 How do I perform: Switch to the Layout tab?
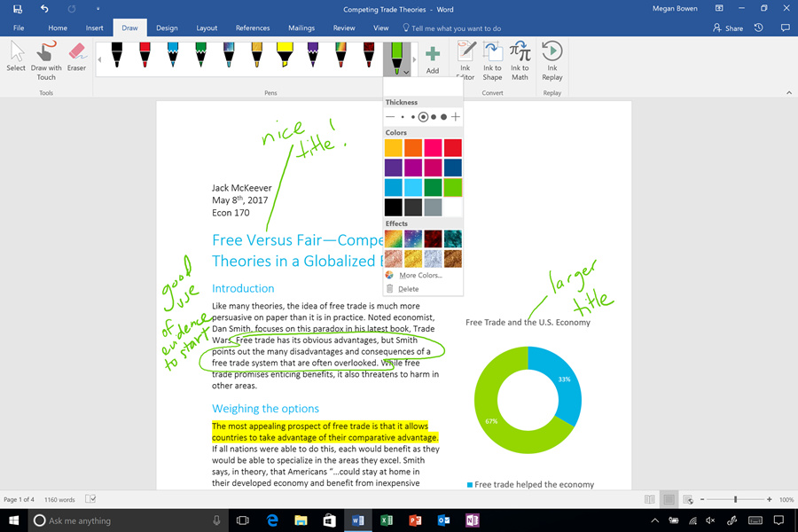[x=207, y=28]
